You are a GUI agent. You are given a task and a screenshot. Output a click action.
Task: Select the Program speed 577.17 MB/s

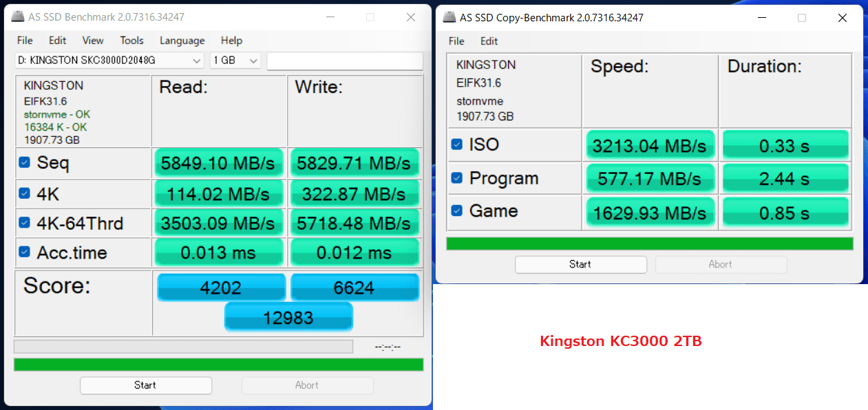(650, 178)
